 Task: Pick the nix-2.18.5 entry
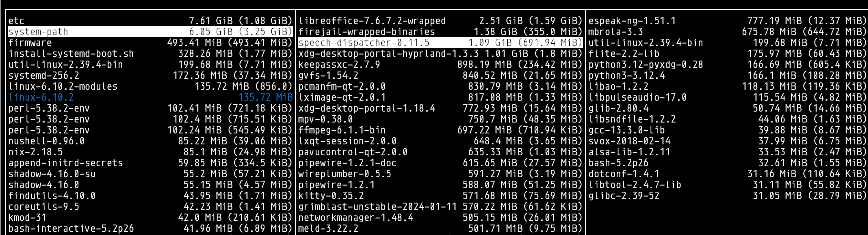point(36,152)
